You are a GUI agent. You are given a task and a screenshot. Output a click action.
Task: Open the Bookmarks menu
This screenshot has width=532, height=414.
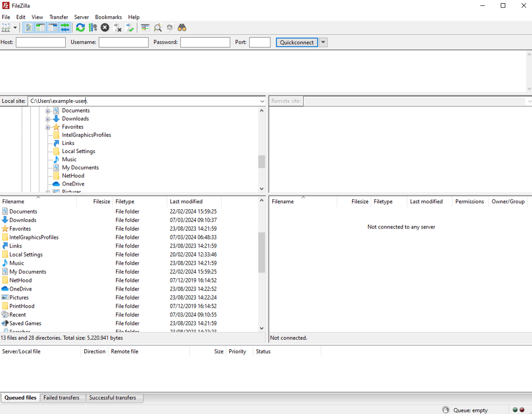click(x=108, y=17)
